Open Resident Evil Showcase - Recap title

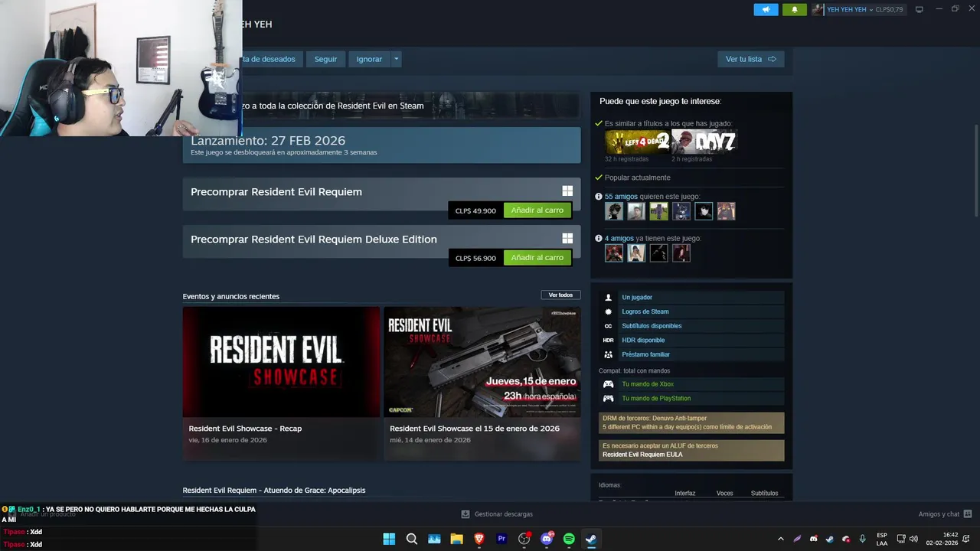pyautogui.click(x=245, y=429)
